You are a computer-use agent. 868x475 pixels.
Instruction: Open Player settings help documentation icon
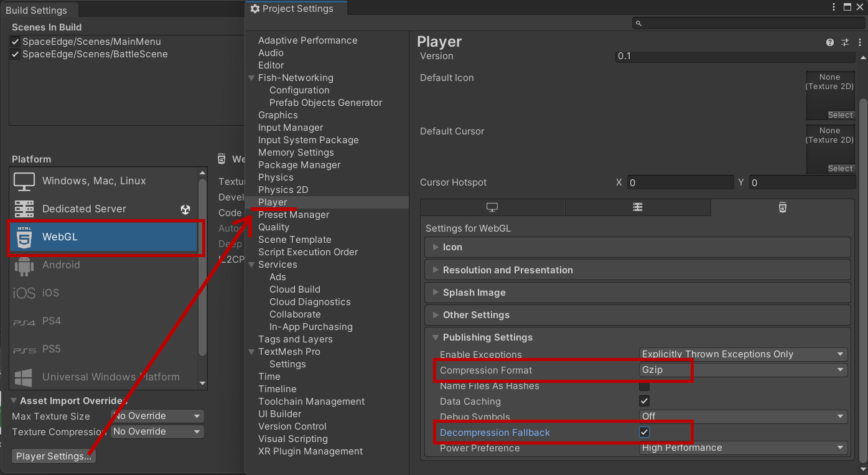(829, 42)
